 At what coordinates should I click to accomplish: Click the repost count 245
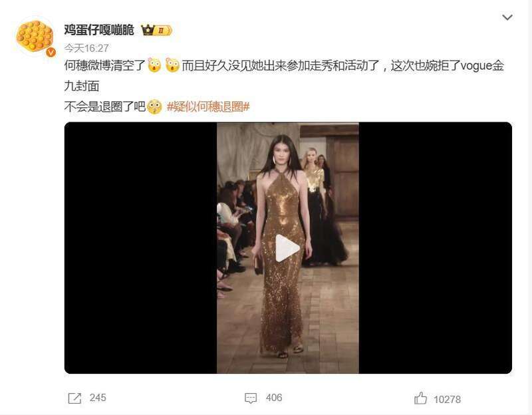point(98,398)
